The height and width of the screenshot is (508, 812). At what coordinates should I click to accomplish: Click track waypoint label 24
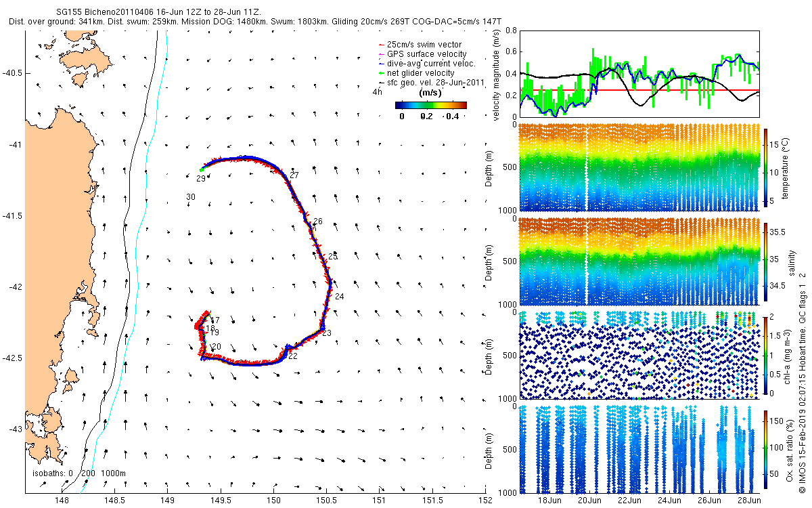(339, 297)
